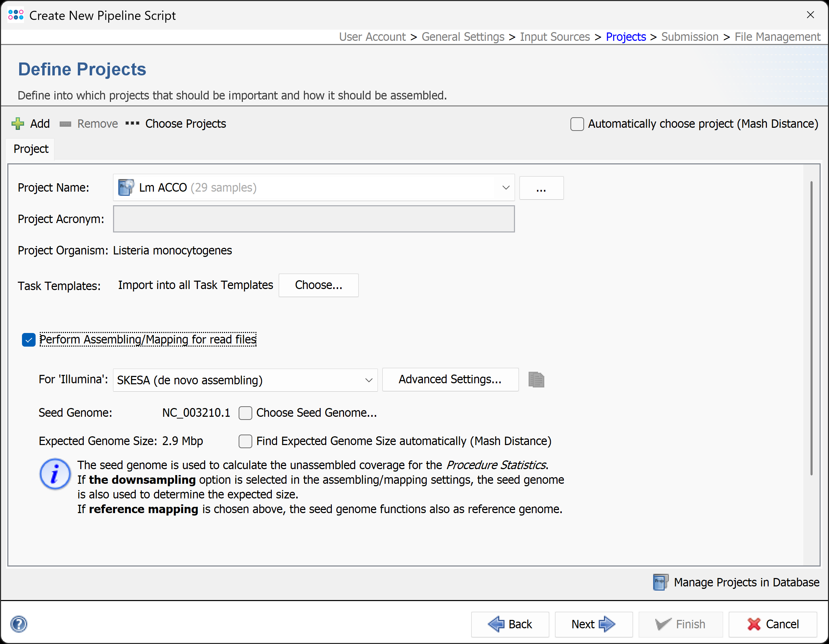
Task: Go to Input Sources breadcrumb step
Action: 554,37
